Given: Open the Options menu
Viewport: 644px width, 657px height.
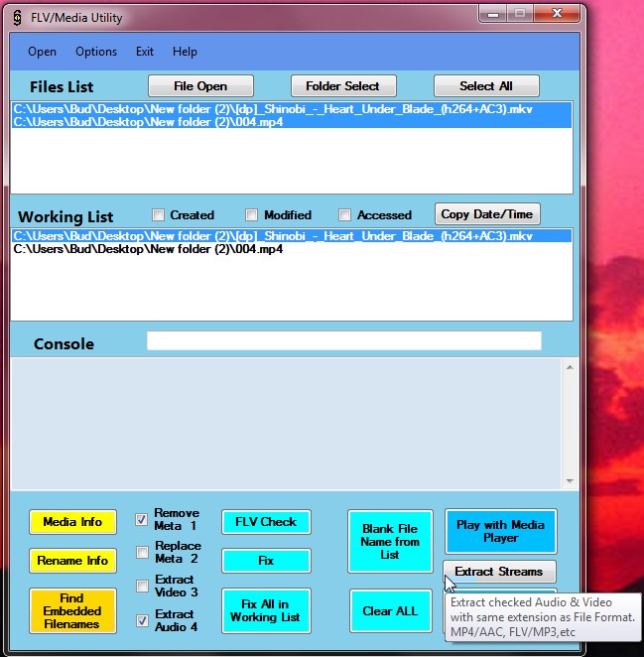Looking at the screenshot, I should (96, 52).
